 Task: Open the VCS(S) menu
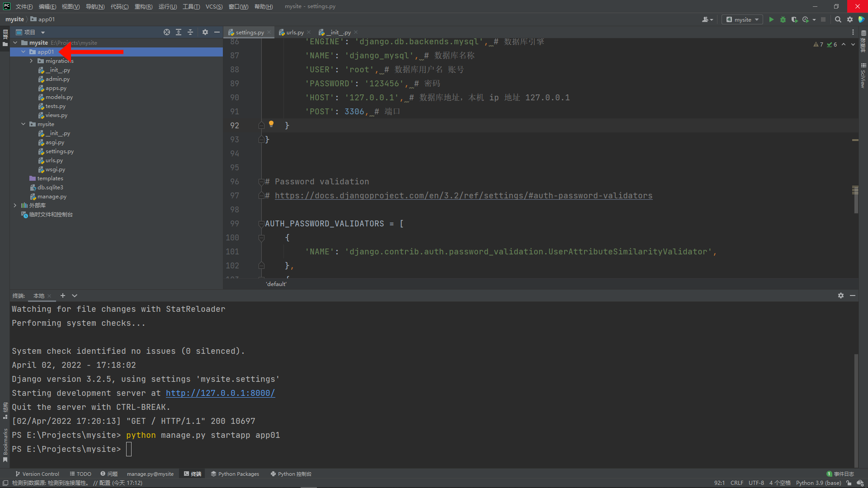click(214, 6)
